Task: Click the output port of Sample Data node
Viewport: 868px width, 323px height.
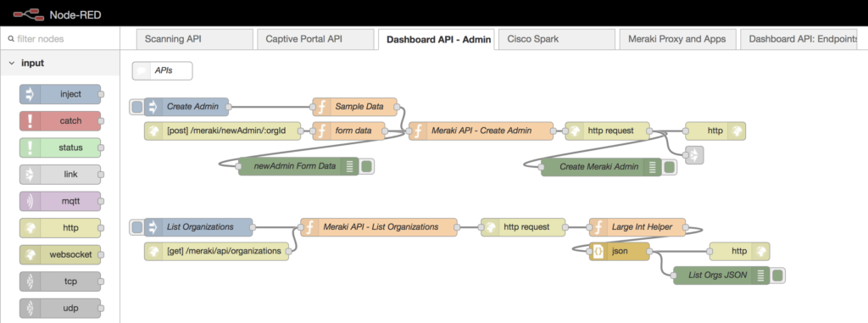Action: pyautogui.click(x=398, y=106)
